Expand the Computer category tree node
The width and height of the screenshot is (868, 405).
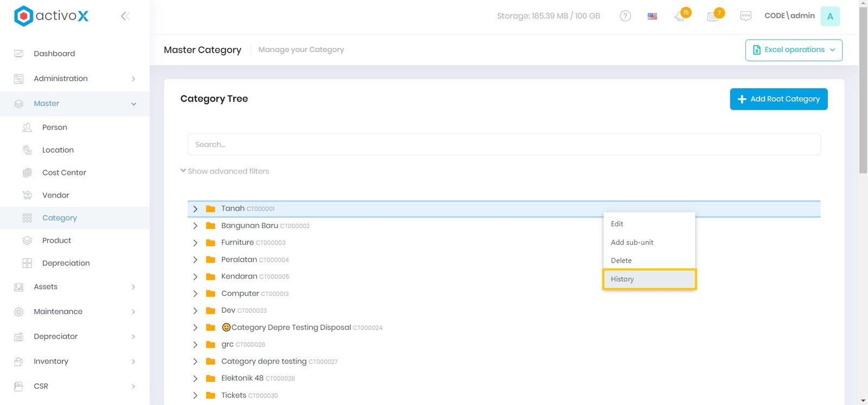click(x=195, y=294)
